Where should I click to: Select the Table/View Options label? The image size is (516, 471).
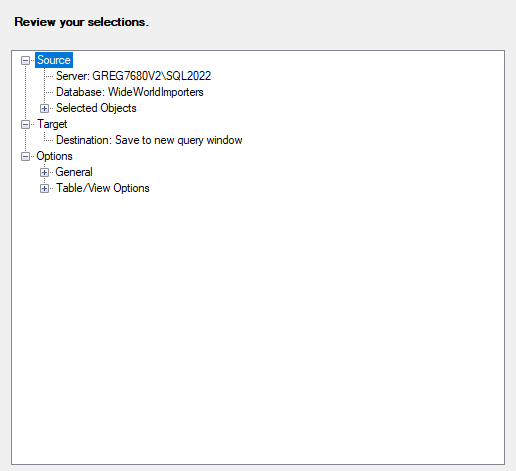coord(103,188)
